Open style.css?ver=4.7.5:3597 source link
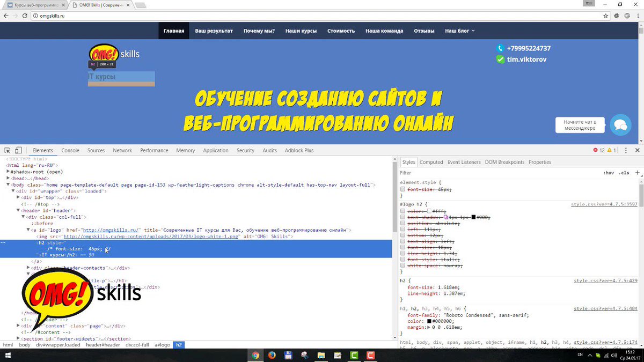This screenshot has height=362, width=644. (x=604, y=204)
